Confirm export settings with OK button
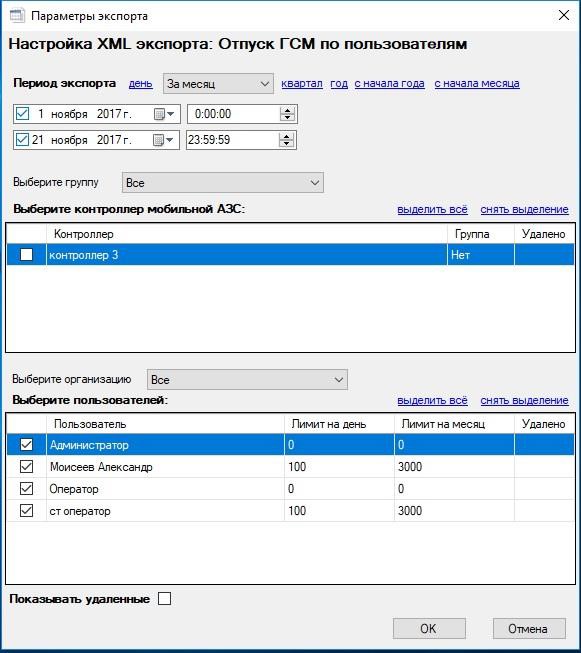This screenshot has width=581, height=653. (x=429, y=628)
